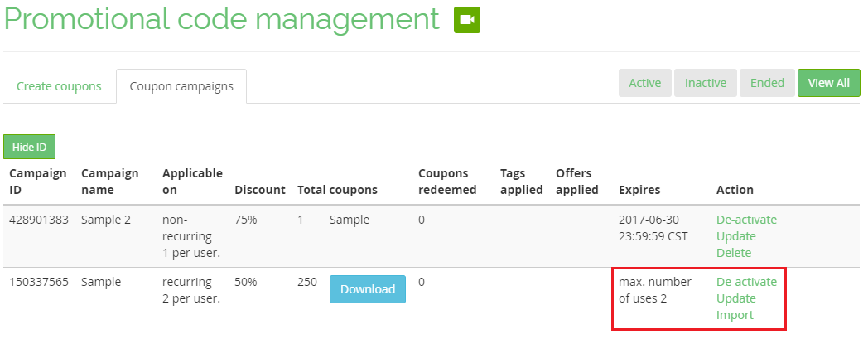Import coupons into the Sample campaign

pos(735,315)
